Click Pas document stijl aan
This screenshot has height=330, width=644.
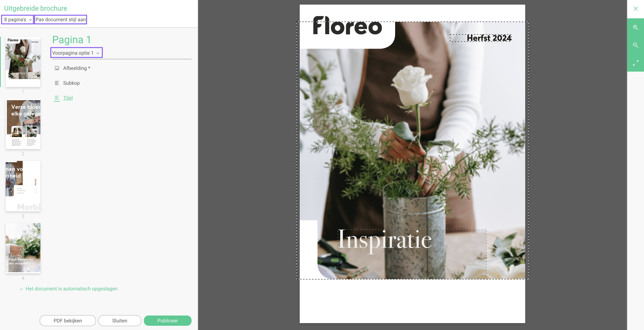point(61,19)
